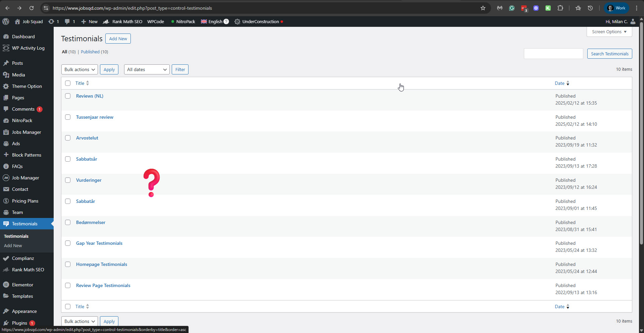
Task: Click the browser address bar URL
Action: click(x=132, y=8)
